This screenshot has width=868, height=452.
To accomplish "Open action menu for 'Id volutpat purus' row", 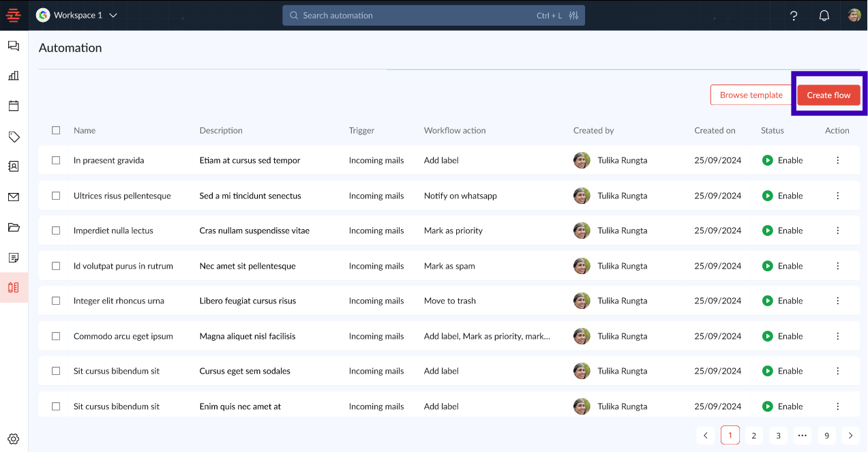I will tap(837, 266).
